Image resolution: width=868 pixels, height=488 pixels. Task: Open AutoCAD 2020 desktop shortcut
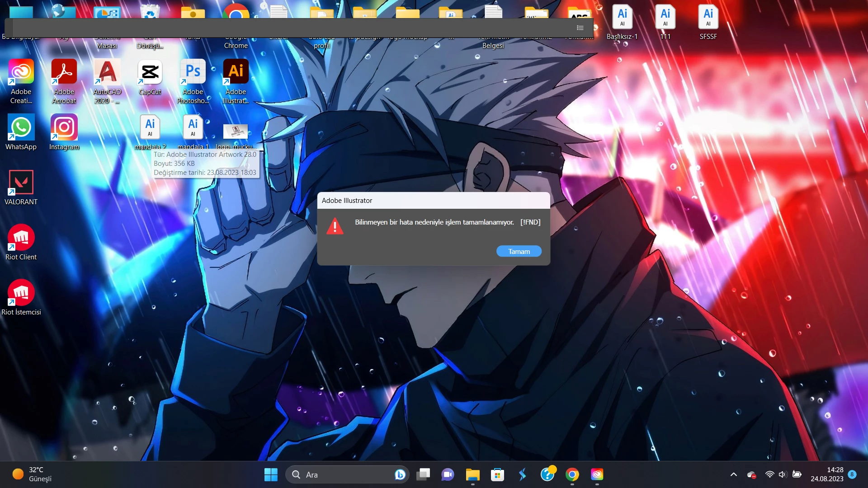107,72
